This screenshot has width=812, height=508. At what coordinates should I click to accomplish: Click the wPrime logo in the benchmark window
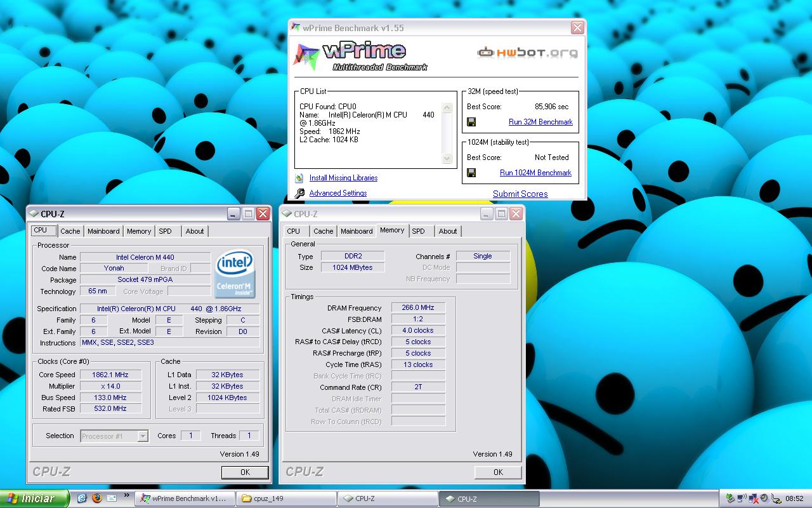360,57
